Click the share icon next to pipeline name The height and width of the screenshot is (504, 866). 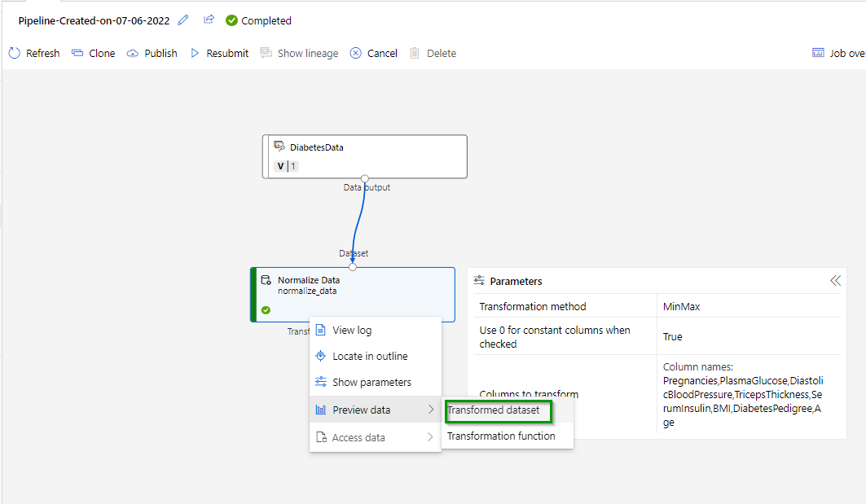click(209, 20)
